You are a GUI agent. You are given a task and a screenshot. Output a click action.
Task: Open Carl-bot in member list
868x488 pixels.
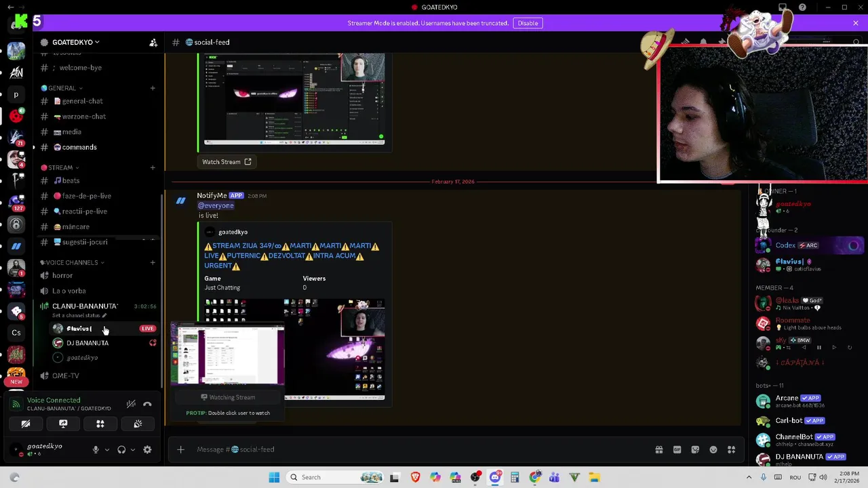pyautogui.click(x=810, y=421)
